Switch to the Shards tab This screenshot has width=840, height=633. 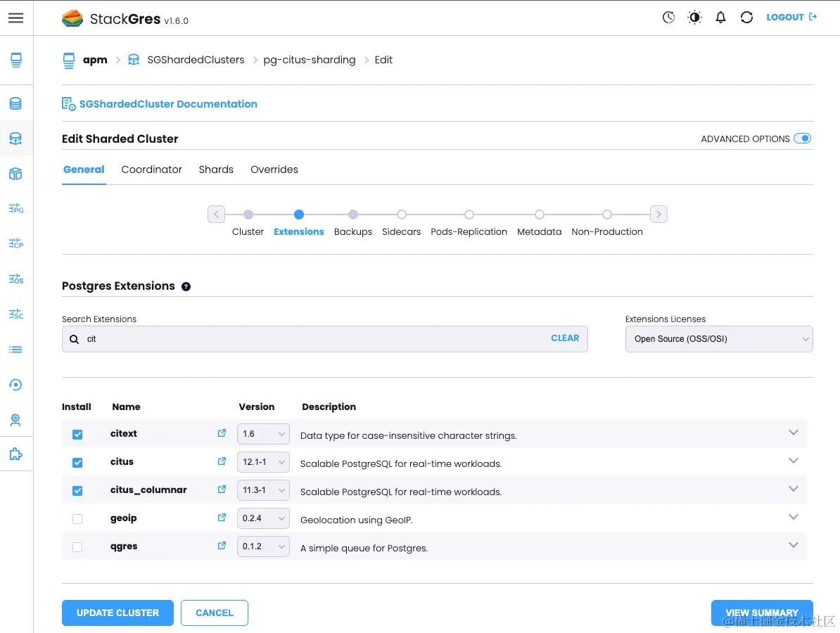coord(216,170)
